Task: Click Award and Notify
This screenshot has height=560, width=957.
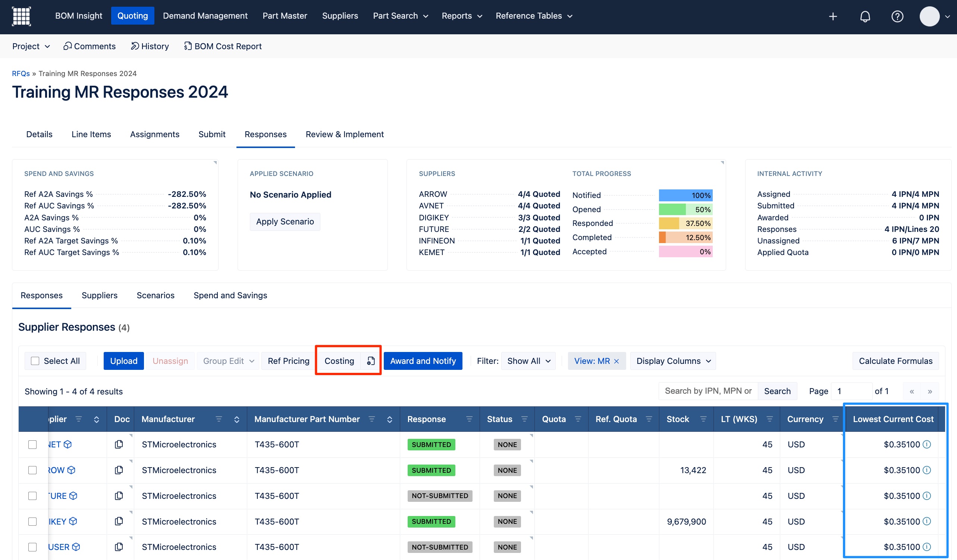Action: (x=423, y=361)
